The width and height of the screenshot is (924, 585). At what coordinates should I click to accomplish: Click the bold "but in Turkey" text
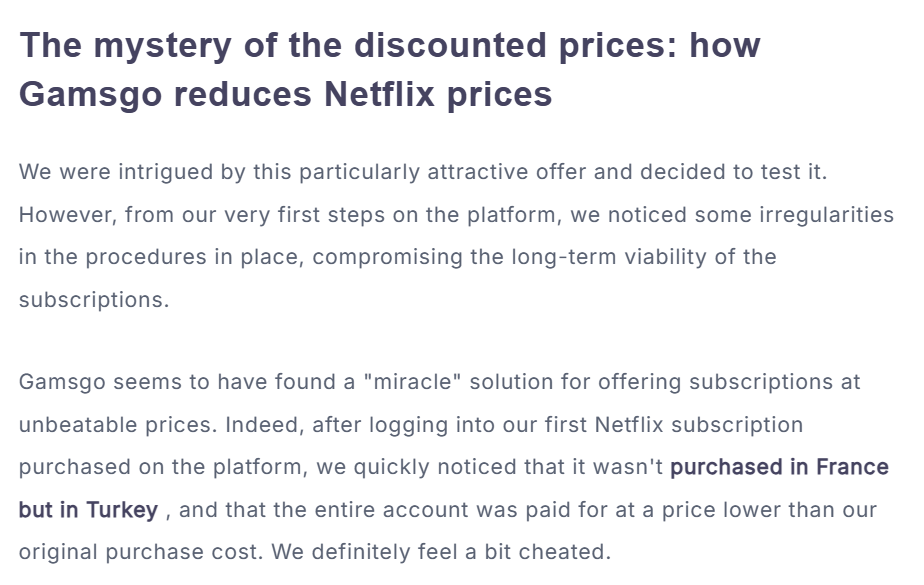click(88, 510)
